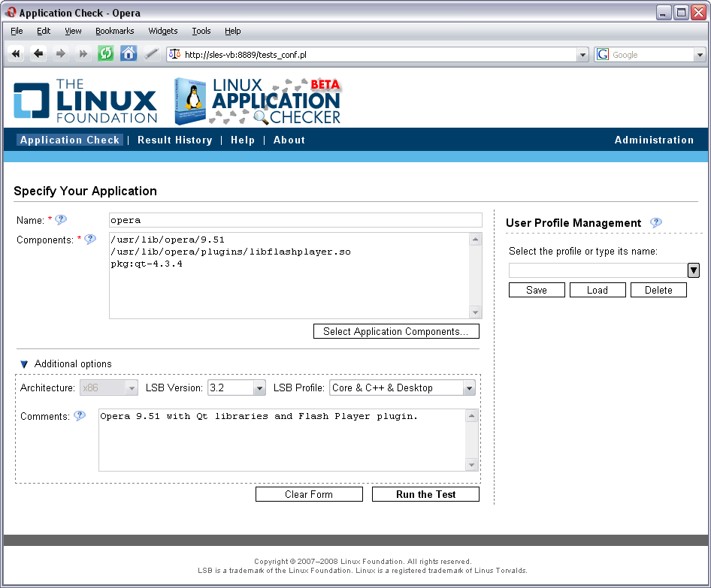The height and width of the screenshot is (588, 711).
Task: Click the 'Specify Your Application' heading
Action: pyautogui.click(x=85, y=191)
